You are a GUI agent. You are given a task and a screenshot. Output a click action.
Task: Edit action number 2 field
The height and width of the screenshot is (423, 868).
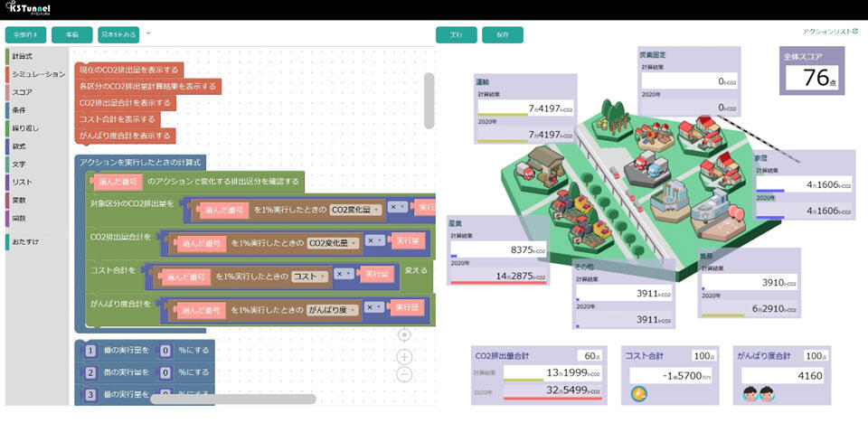point(91,372)
